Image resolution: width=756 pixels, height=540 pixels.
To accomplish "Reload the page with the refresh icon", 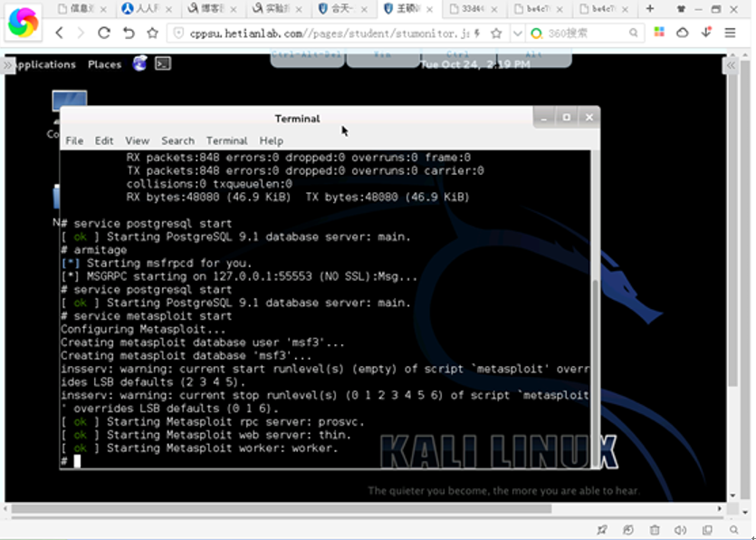I will pos(103,33).
